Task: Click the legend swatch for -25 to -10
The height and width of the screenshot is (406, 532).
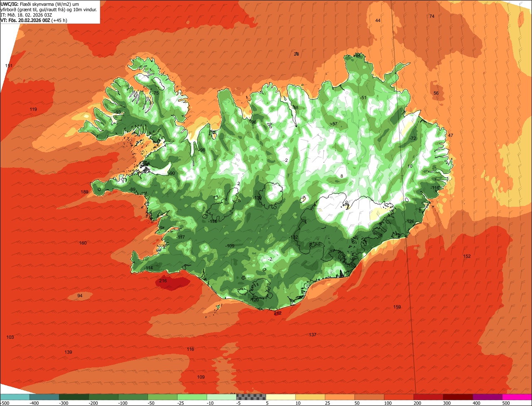Action: point(192,397)
